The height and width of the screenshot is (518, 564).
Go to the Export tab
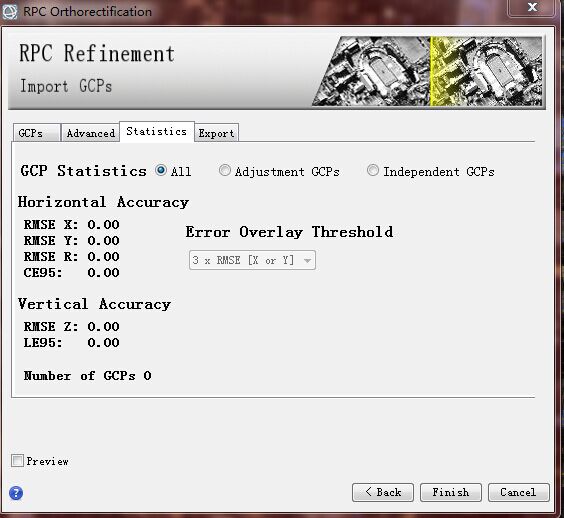click(217, 133)
